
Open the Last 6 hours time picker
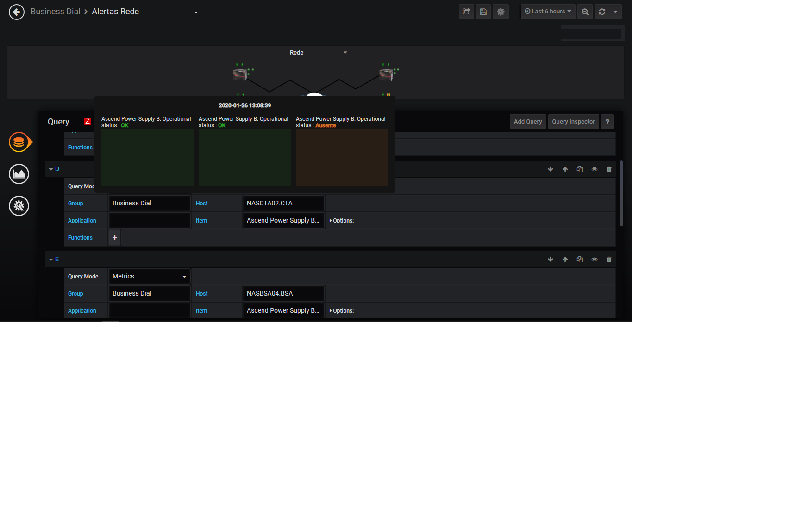(x=548, y=12)
